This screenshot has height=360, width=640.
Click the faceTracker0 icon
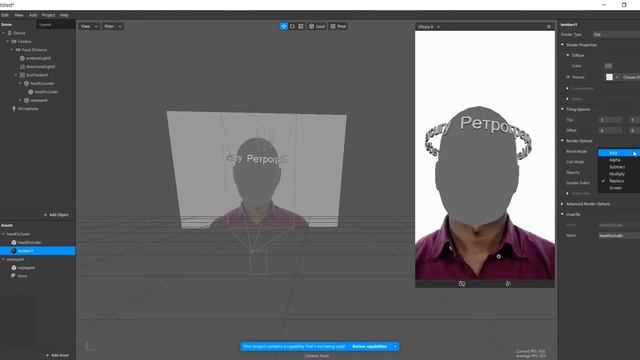tap(22, 75)
